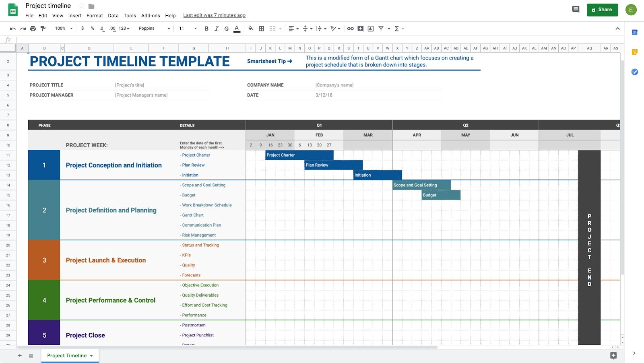Viewport: 644px width, 363px height.
Task: Open the text rotation dropdown
Action: (x=335, y=29)
